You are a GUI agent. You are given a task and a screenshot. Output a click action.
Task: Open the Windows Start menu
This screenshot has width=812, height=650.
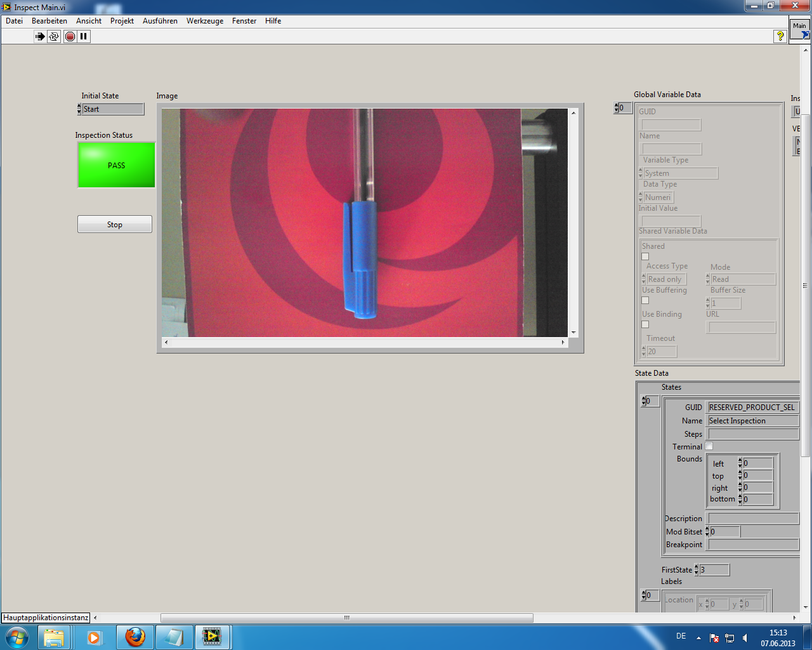pyautogui.click(x=17, y=637)
